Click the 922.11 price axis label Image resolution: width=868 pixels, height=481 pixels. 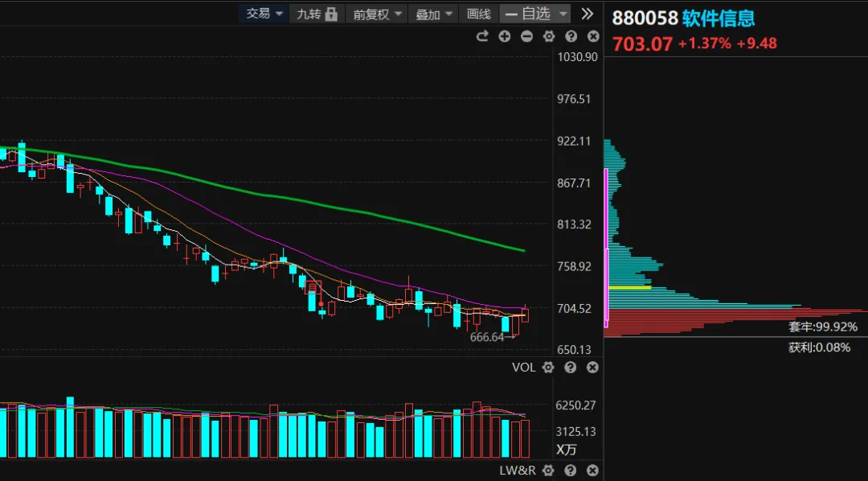point(575,142)
